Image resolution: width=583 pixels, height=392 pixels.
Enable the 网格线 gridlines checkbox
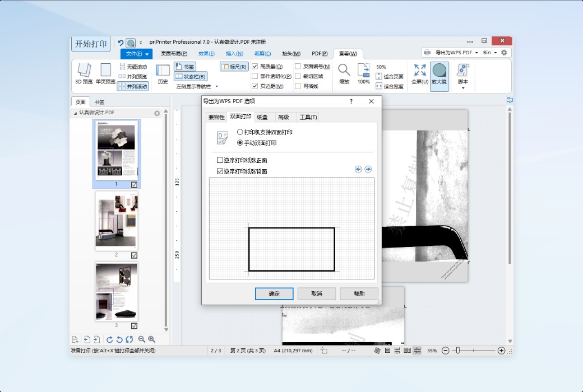tap(298, 86)
